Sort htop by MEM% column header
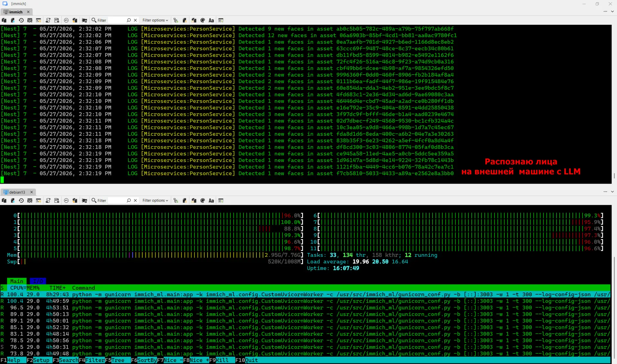 [x=33, y=288]
